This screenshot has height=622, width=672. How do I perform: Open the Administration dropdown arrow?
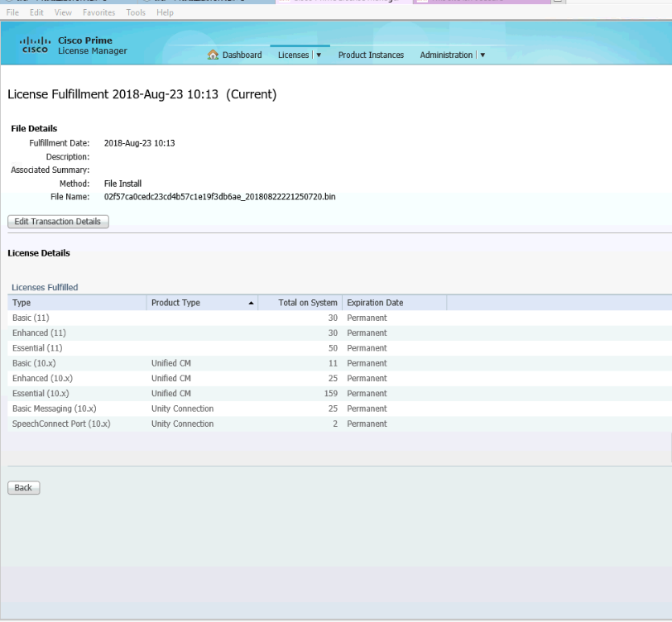coord(481,55)
